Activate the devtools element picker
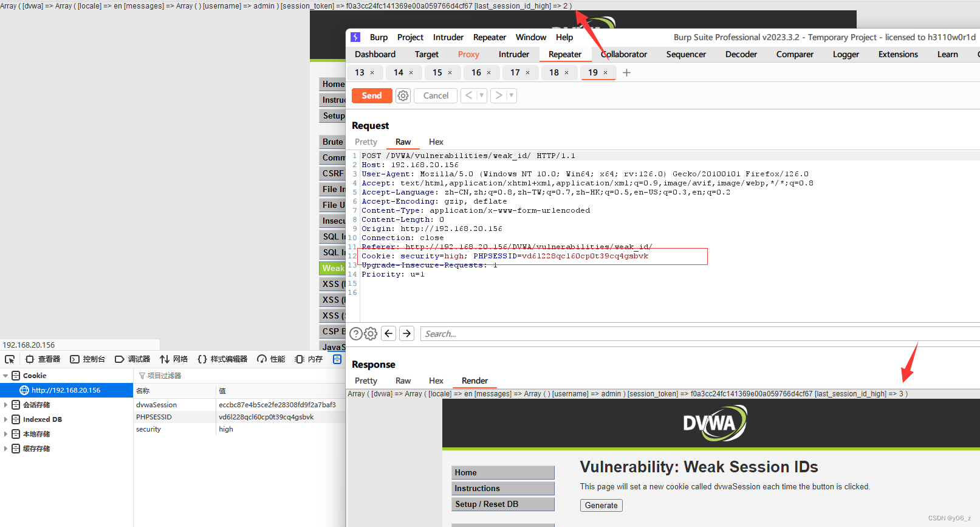Screen dimensions: 980x527 coord(10,359)
